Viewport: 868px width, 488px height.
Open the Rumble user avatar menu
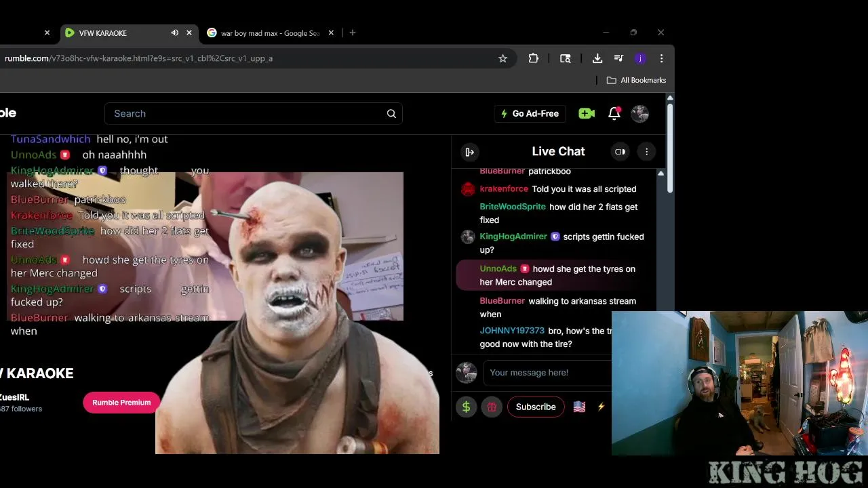(x=640, y=113)
